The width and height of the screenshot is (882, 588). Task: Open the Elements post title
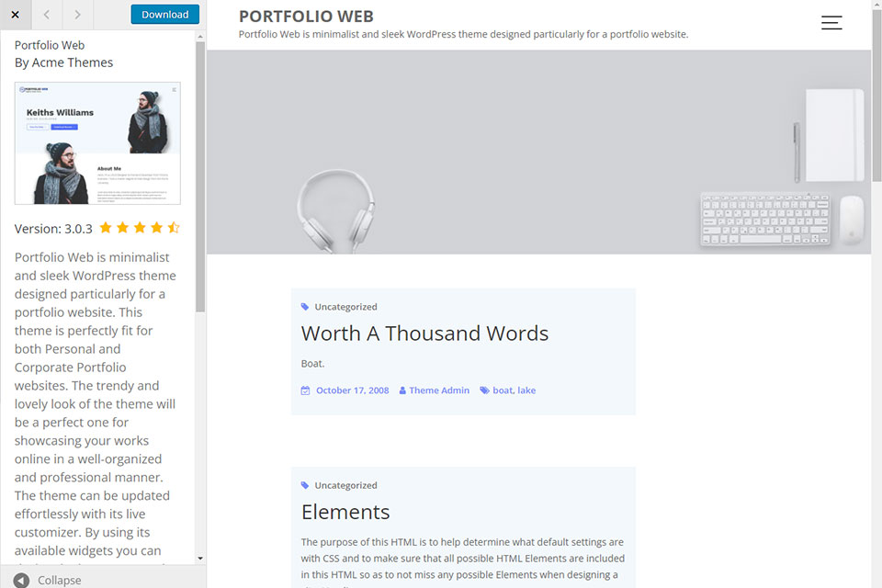coord(345,512)
